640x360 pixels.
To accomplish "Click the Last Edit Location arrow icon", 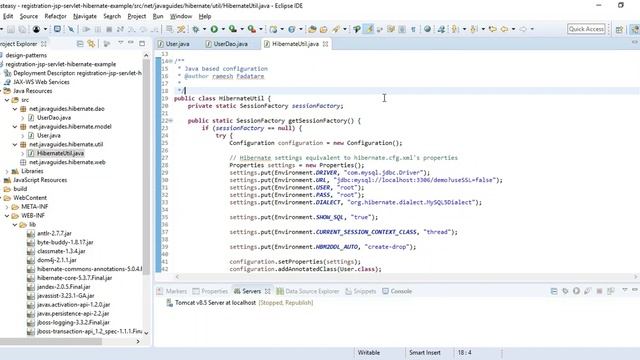I will 493,29.
